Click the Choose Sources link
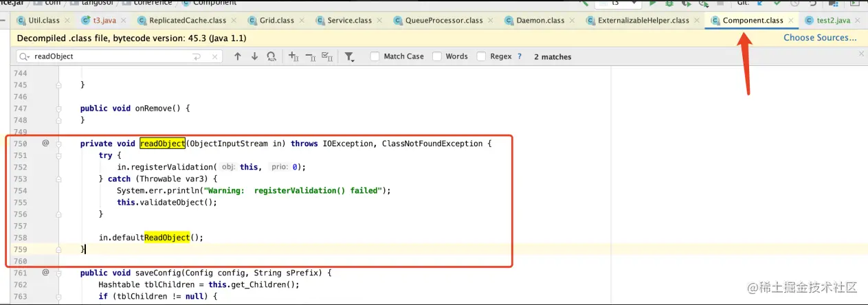Screen dimensions: 868x305 point(820,38)
